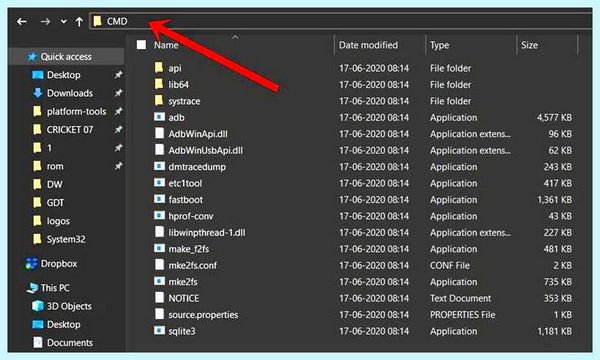This screenshot has height=360, width=600.
Task: Open the logos folder in sidebar
Action: [x=58, y=221]
